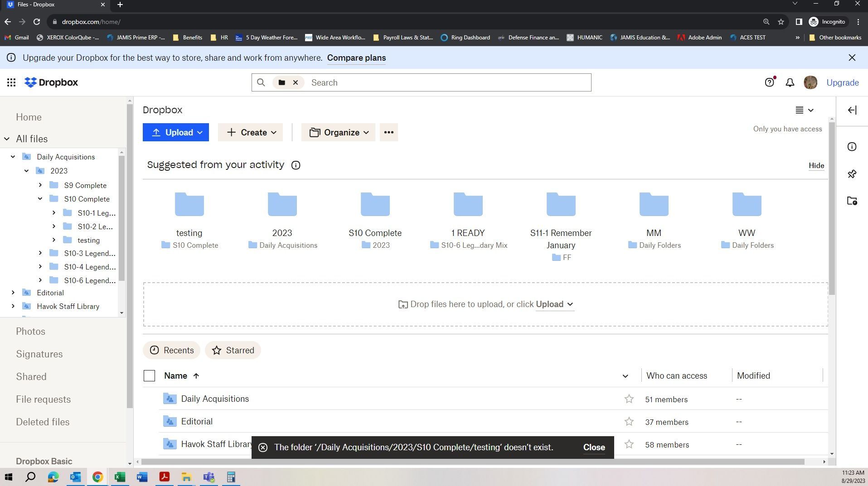Open suggested S11-1 Remember January folder
Screen dimensions: 868x486
click(561, 226)
